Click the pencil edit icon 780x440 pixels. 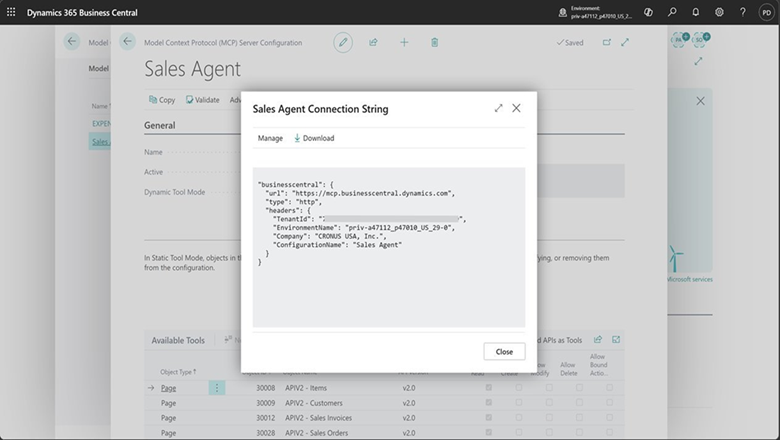343,42
